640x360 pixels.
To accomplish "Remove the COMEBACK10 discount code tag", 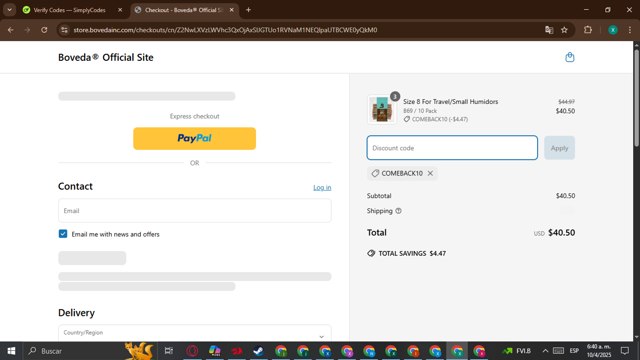I will 430,173.
